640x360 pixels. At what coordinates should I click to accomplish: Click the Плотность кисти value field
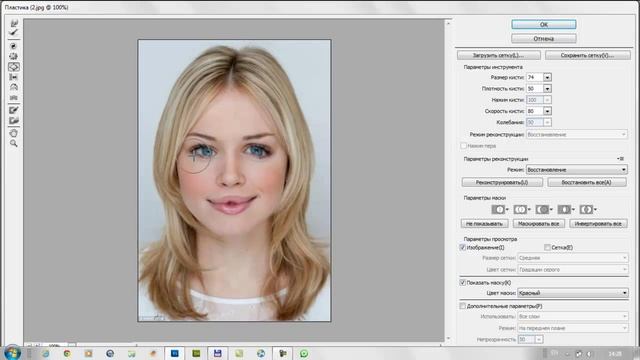click(x=535, y=89)
